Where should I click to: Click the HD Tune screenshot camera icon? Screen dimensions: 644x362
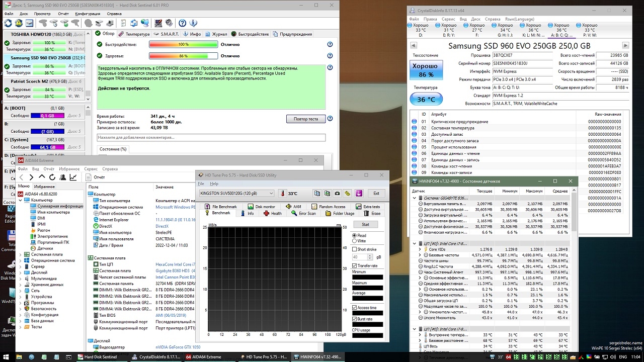tap(337, 194)
